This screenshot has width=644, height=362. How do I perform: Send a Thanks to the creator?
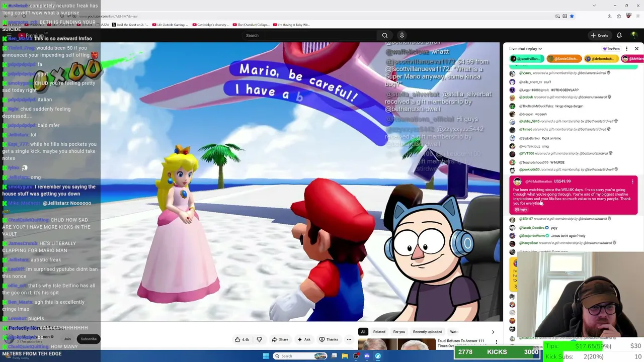tap(329, 339)
